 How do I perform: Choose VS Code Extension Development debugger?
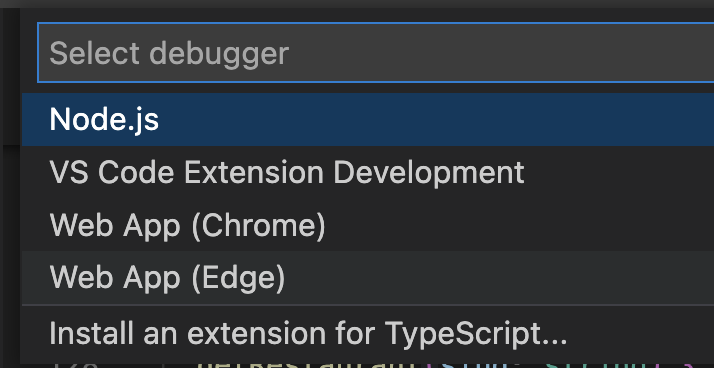[368, 173]
